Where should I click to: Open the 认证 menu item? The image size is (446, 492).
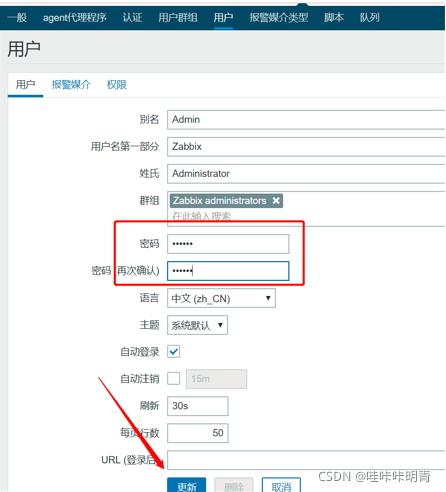click(x=132, y=17)
